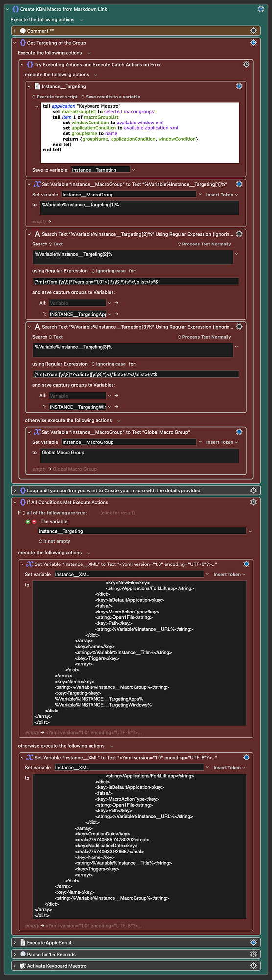Click gear icon on Comment action
Image resolution: width=272 pixels, height=980 pixels.
253,31
